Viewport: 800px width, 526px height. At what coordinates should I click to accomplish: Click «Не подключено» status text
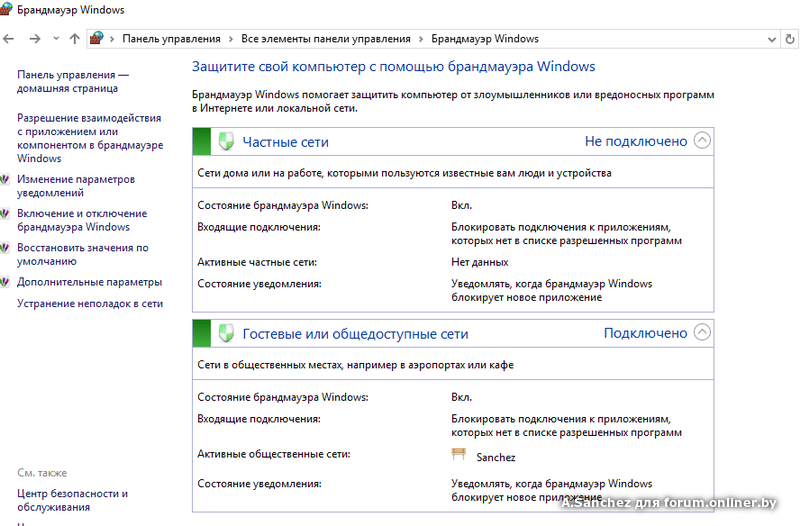point(636,141)
